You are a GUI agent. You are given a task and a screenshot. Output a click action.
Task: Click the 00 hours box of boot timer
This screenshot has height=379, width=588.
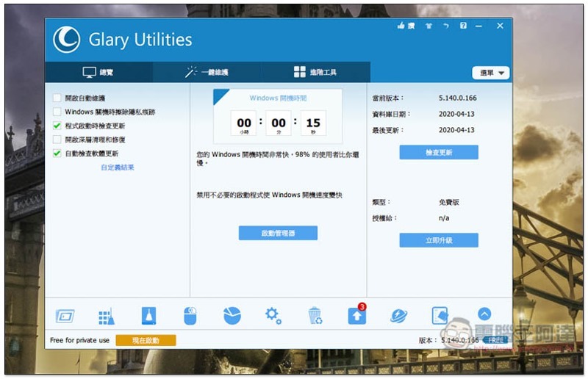244,123
